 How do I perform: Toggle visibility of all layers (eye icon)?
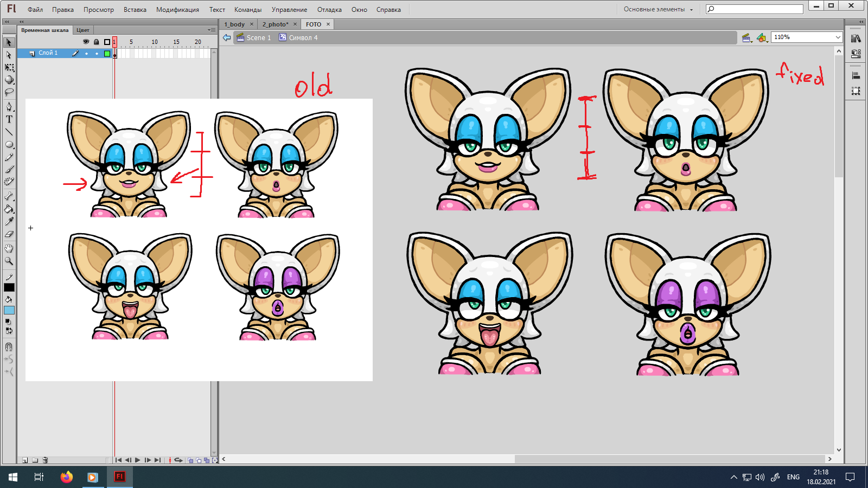coord(86,42)
